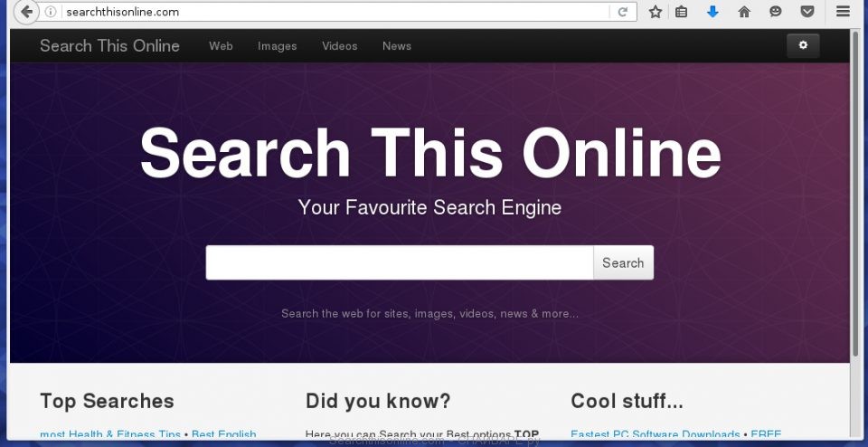This screenshot has width=868, height=447.
Task: Show bookmarks list icon in toolbar
Action: (x=682, y=12)
